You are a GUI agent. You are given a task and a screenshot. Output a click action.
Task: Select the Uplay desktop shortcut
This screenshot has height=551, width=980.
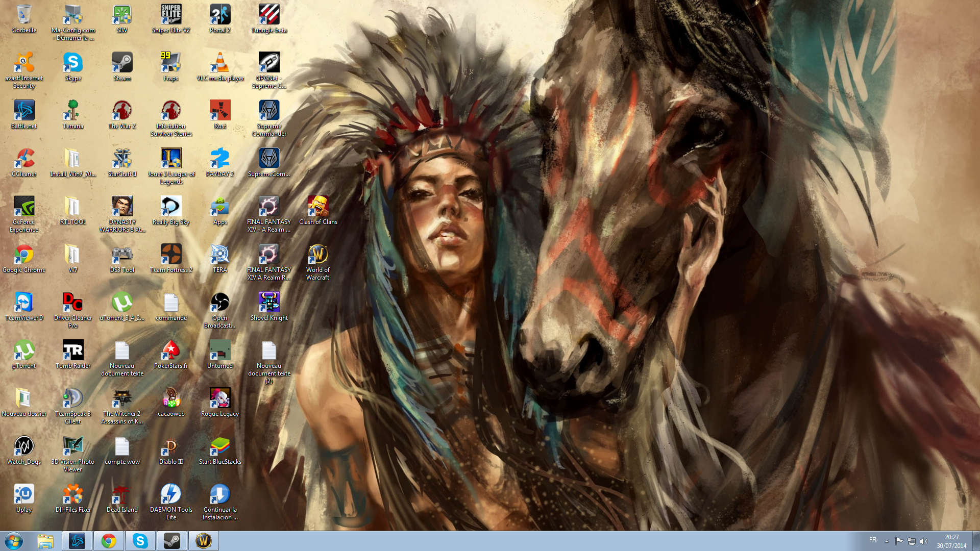pos(24,498)
